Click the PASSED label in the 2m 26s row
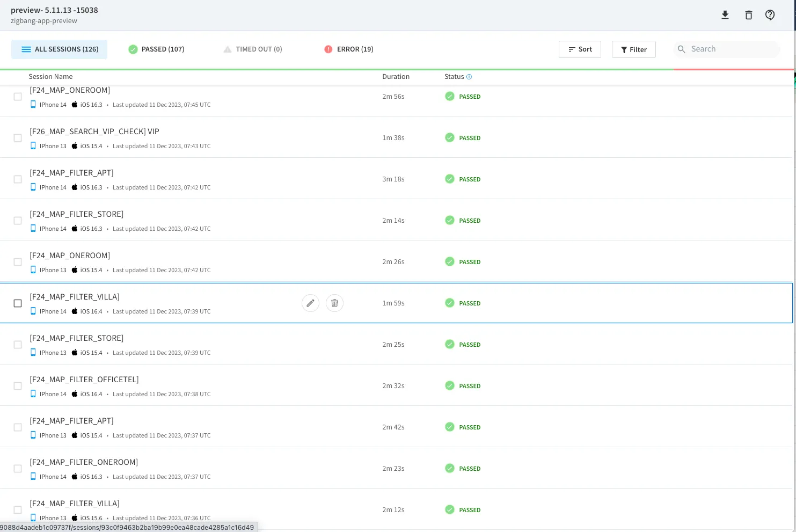 click(x=470, y=262)
